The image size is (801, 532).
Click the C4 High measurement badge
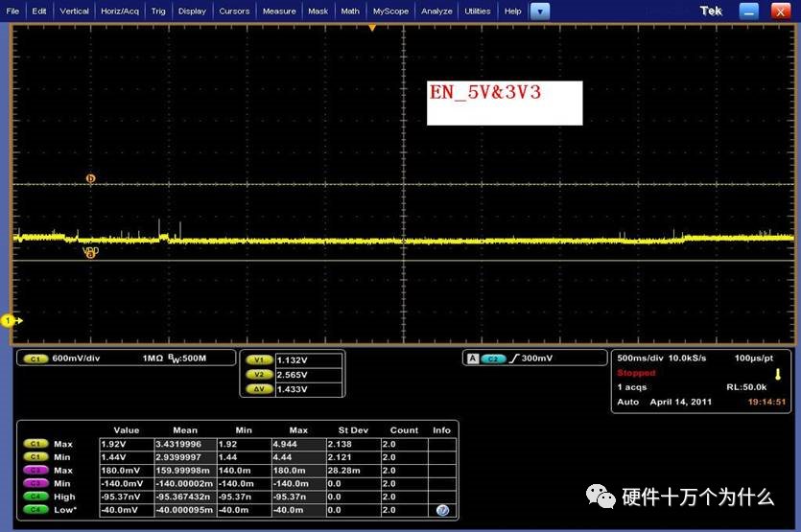pos(35,497)
